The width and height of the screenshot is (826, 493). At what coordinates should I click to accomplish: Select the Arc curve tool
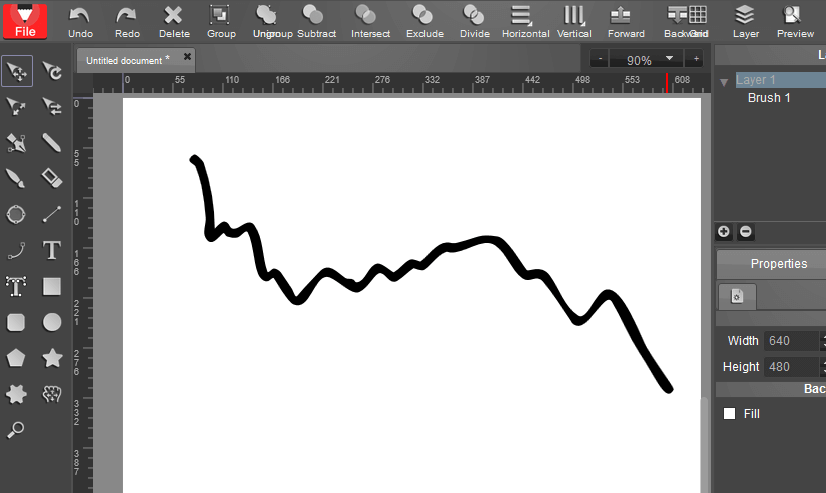pos(16,251)
